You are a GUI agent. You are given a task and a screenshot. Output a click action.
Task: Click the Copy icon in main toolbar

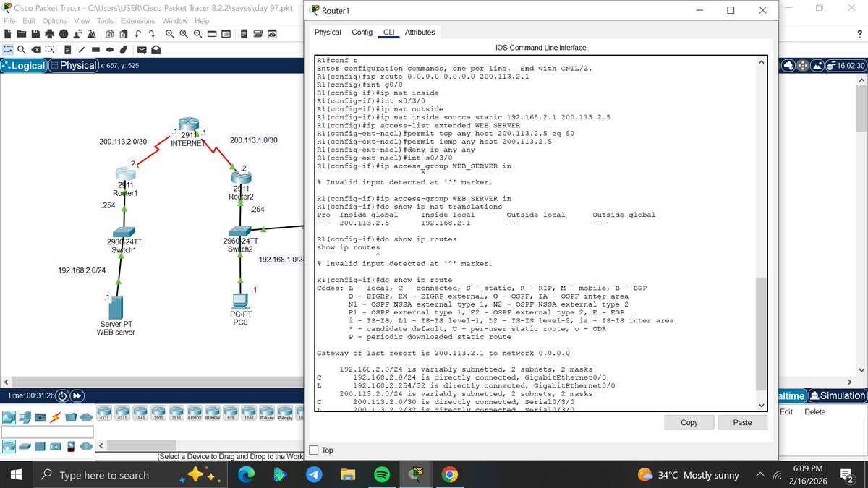tap(110, 34)
